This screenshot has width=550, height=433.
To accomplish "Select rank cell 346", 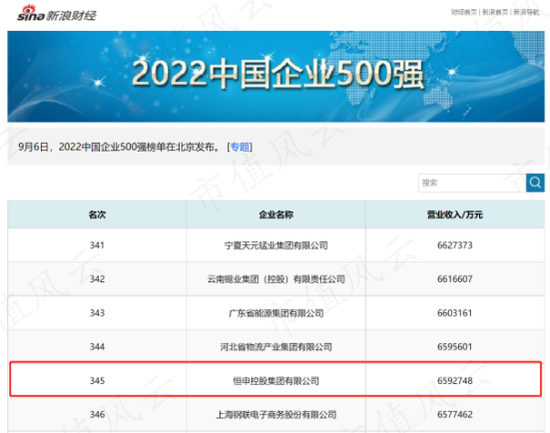I will (x=97, y=414).
